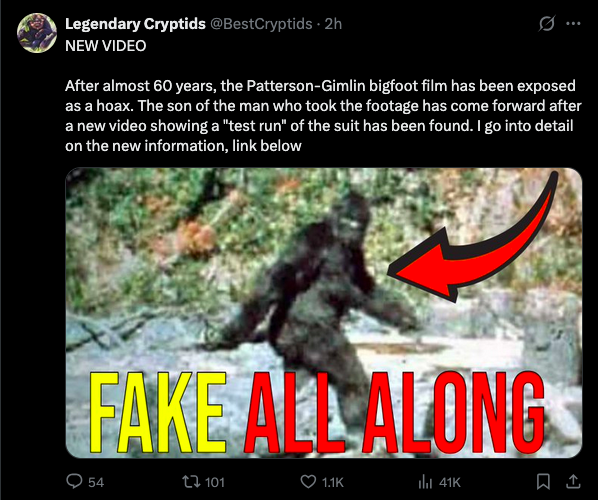Click the NEW VIDEO text line
Image resolution: width=598 pixels, height=500 pixels.
[106, 46]
